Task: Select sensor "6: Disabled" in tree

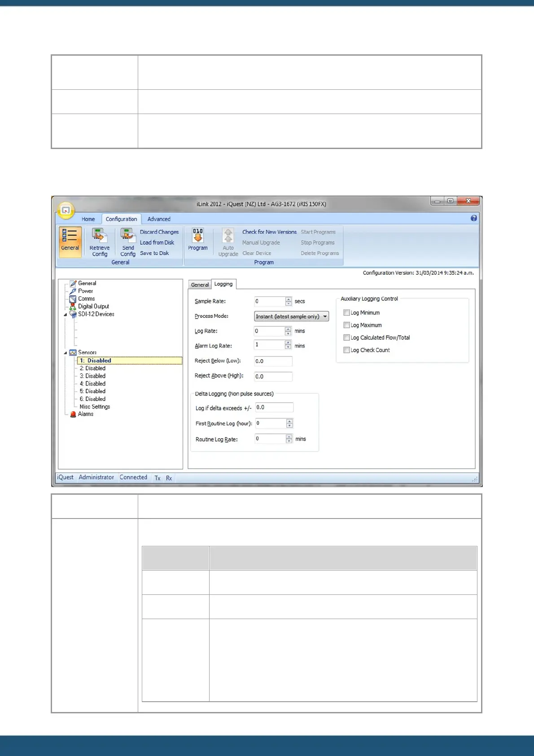Action: click(92, 399)
